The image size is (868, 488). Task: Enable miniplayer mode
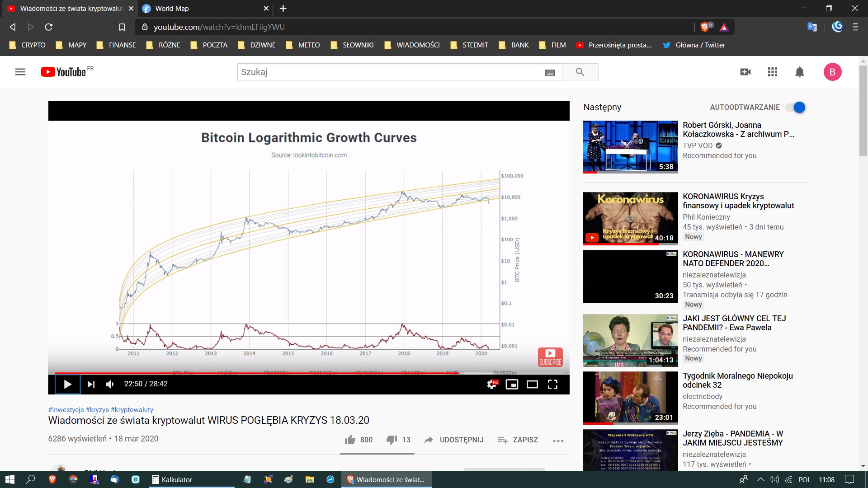[512, 384]
